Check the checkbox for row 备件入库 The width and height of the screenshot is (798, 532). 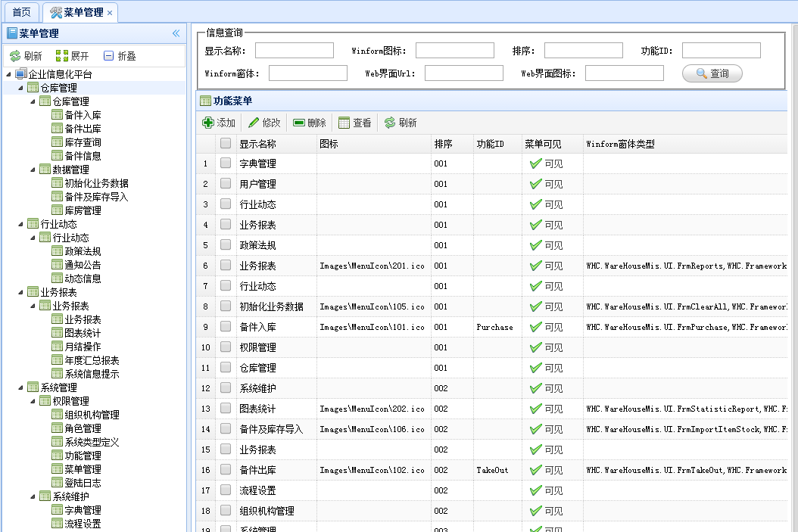226,326
